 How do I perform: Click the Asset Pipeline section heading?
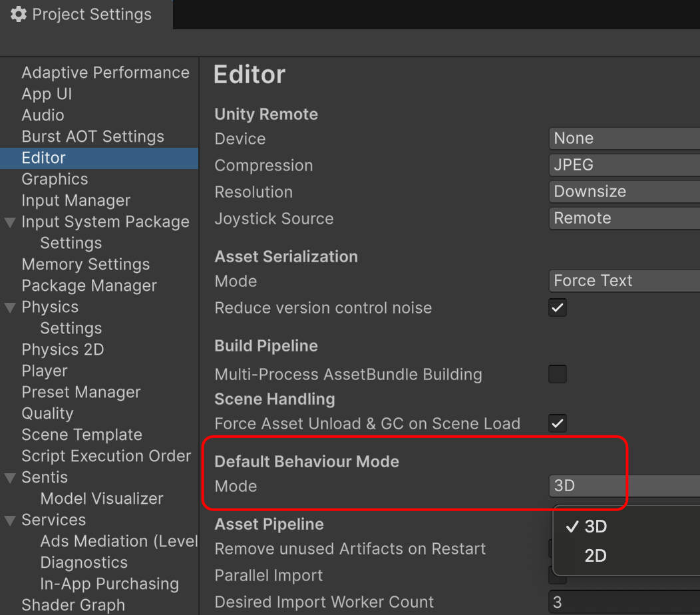tap(269, 524)
